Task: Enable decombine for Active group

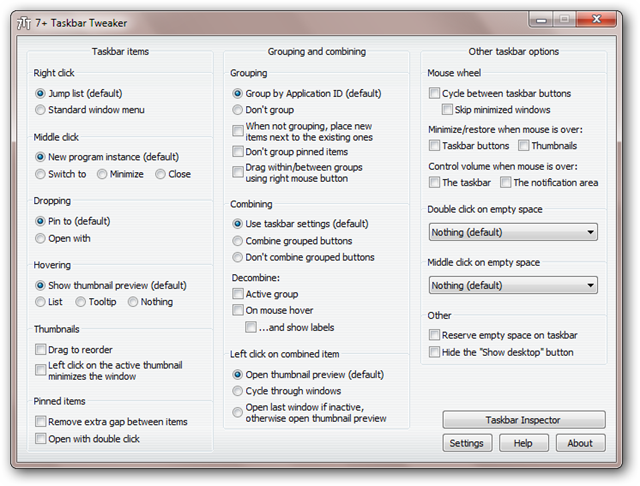Action: (x=238, y=294)
